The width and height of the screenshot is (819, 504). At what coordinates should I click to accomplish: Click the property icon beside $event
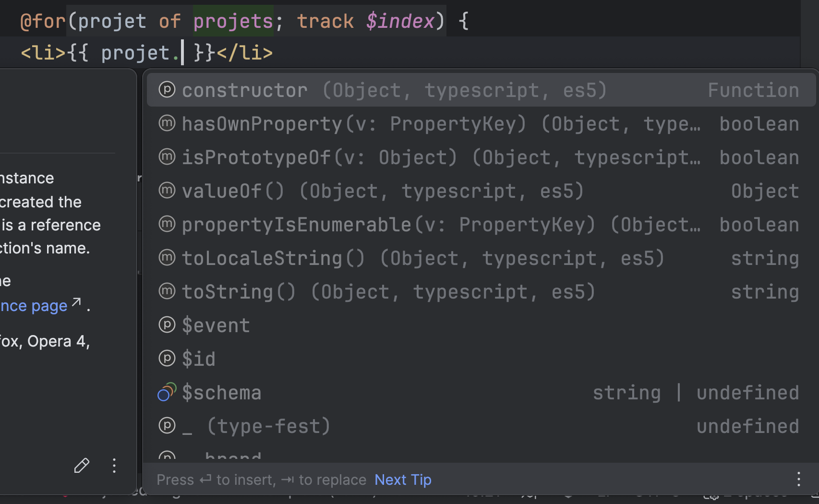(x=167, y=325)
